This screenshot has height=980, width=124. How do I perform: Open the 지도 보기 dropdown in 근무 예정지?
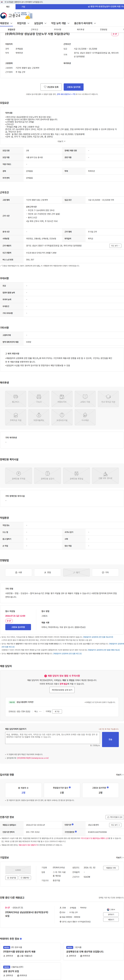pos(115,246)
